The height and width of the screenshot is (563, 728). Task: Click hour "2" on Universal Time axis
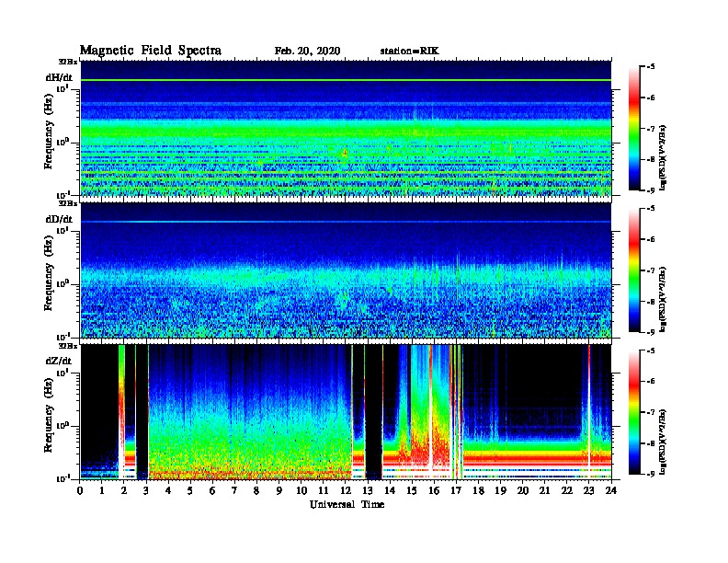click(x=124, y=490)
